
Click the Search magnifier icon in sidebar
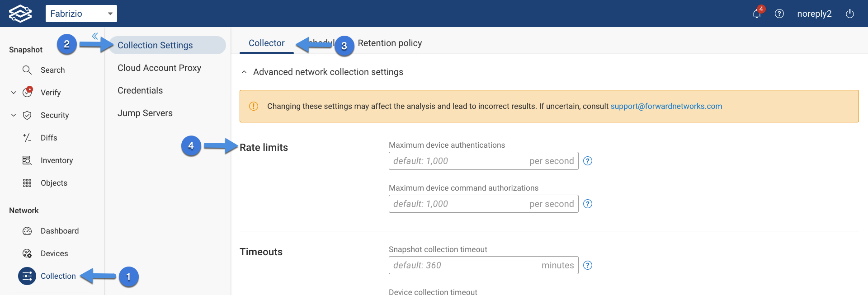coord(27,70)
